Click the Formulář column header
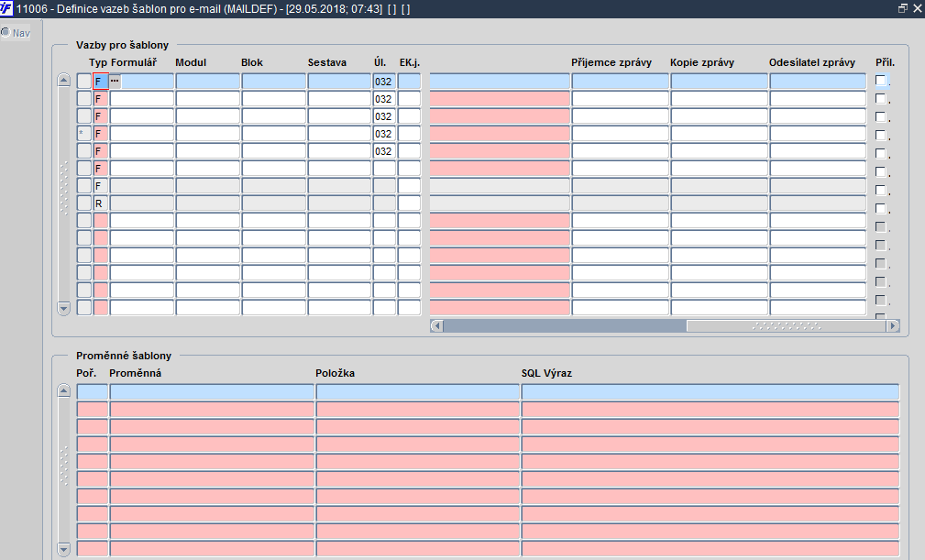925x560 pixels. point(133,62)
